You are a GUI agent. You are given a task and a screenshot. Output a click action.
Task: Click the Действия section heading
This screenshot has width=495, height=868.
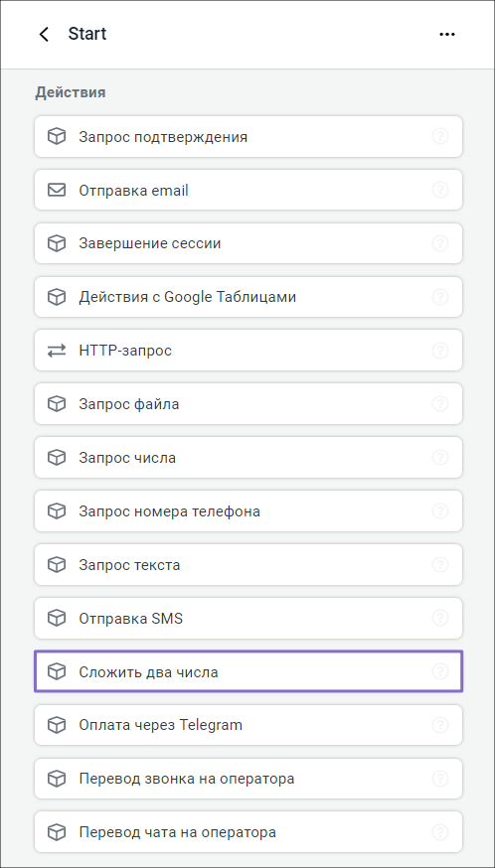[71, 92]
